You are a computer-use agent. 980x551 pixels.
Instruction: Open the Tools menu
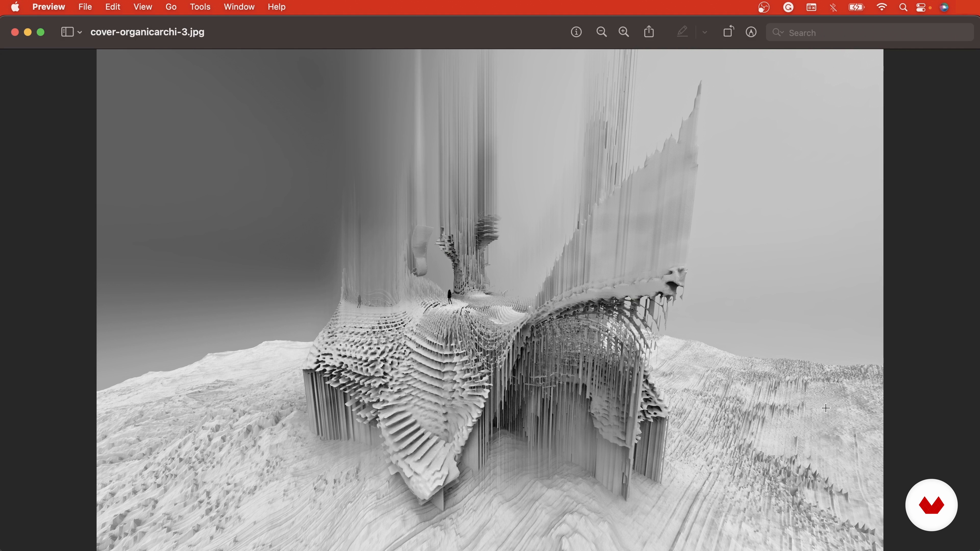point(200,7)
